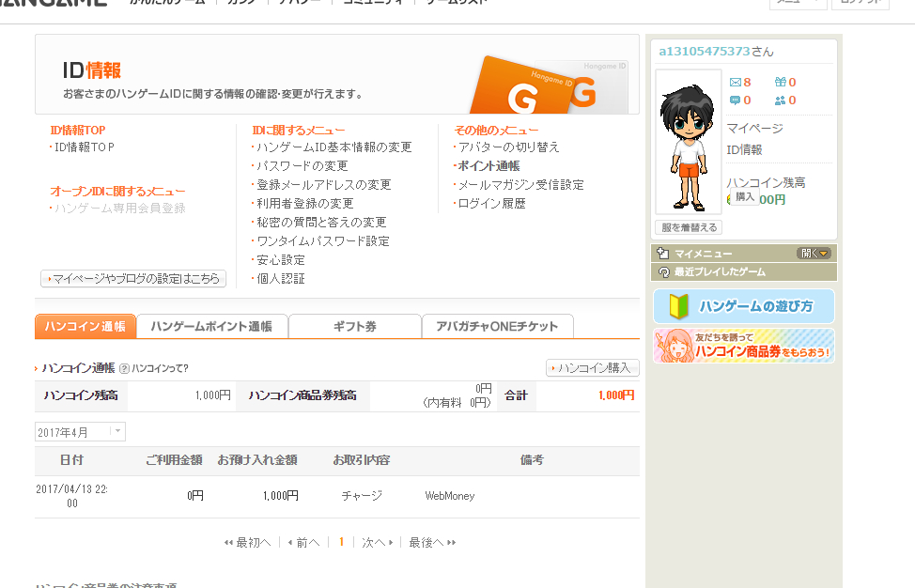The image size is (915, 588).
Task: Click the 購入 button in sidebar
Action: click(745, 196)
